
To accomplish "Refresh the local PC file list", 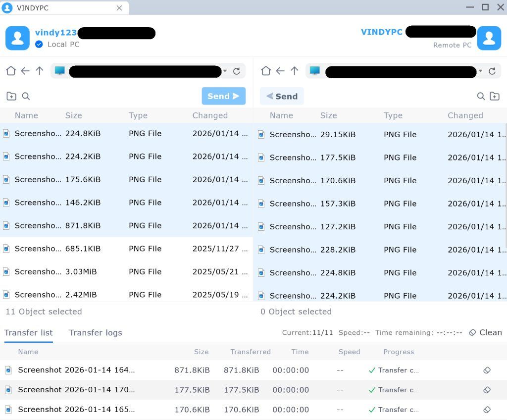I will click(x=236, y=71).
